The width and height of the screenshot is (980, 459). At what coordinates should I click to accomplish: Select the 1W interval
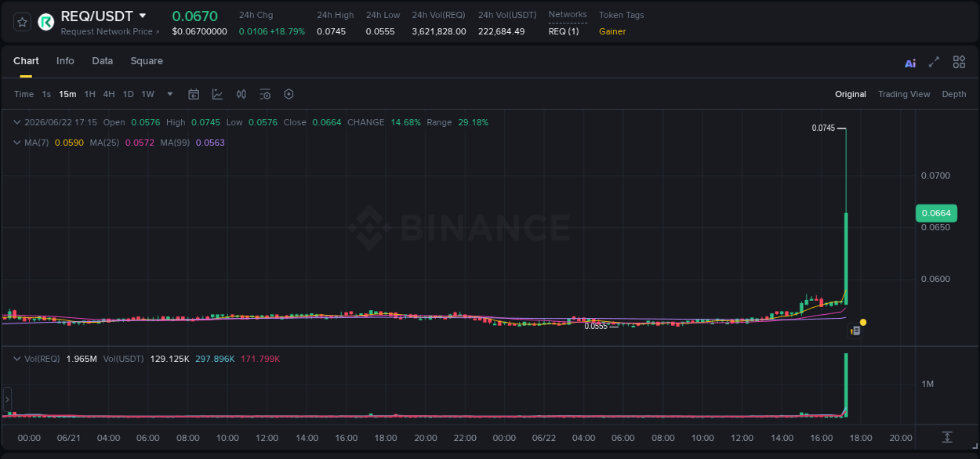point(147,94)
